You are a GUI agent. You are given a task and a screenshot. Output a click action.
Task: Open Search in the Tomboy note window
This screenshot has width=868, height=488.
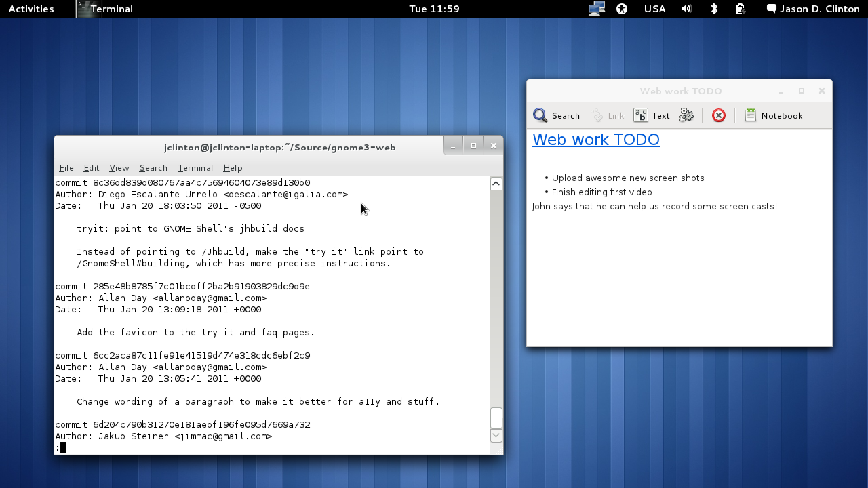[x=556, y=115]
